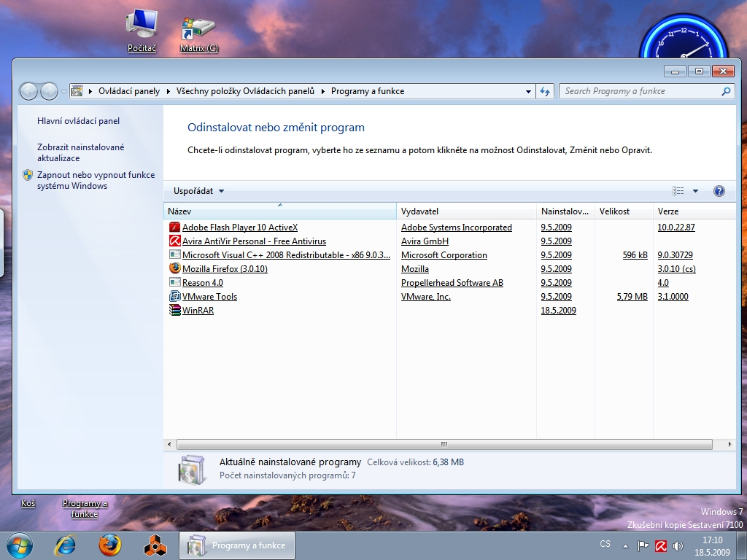The width and height of the screenshot is (747, 560).
Task: Click the control panel icon in address bar
Action: (77, 91)
